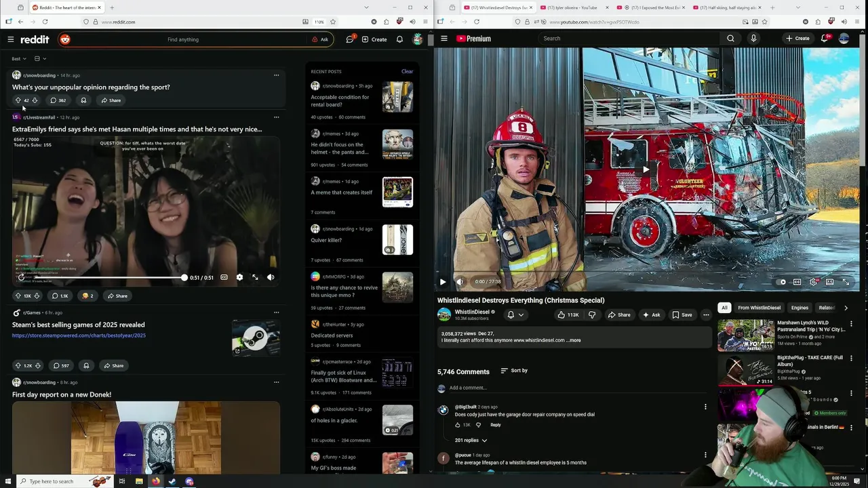Image resolution: width=868 pixels, height=488 pixels.
Task: Click Share under the YouTube video
Action: (x=619, y=314)
